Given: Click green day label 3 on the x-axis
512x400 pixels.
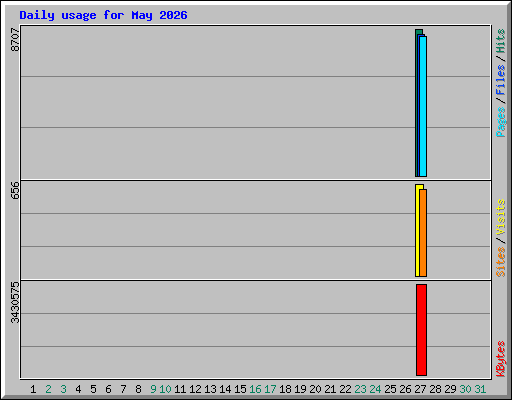Looking at the screenshot, I should click(x=63, y=389).
